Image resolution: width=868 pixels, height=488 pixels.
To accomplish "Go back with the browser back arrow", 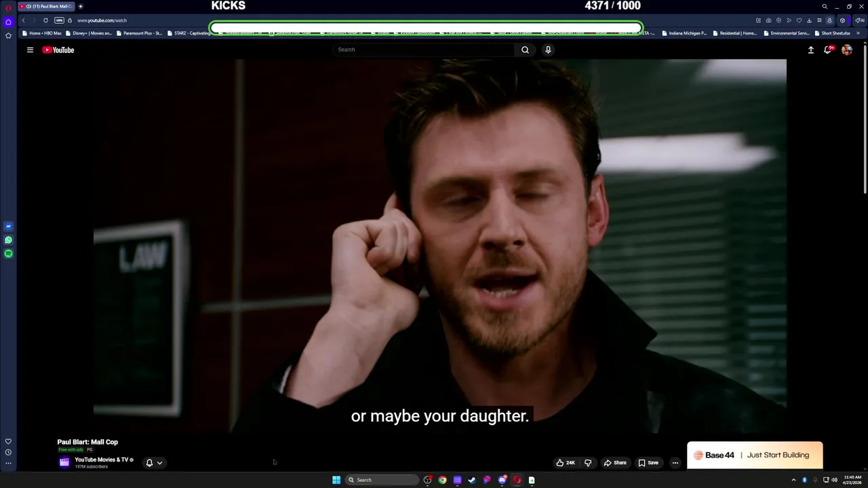I will pos(23,20).
